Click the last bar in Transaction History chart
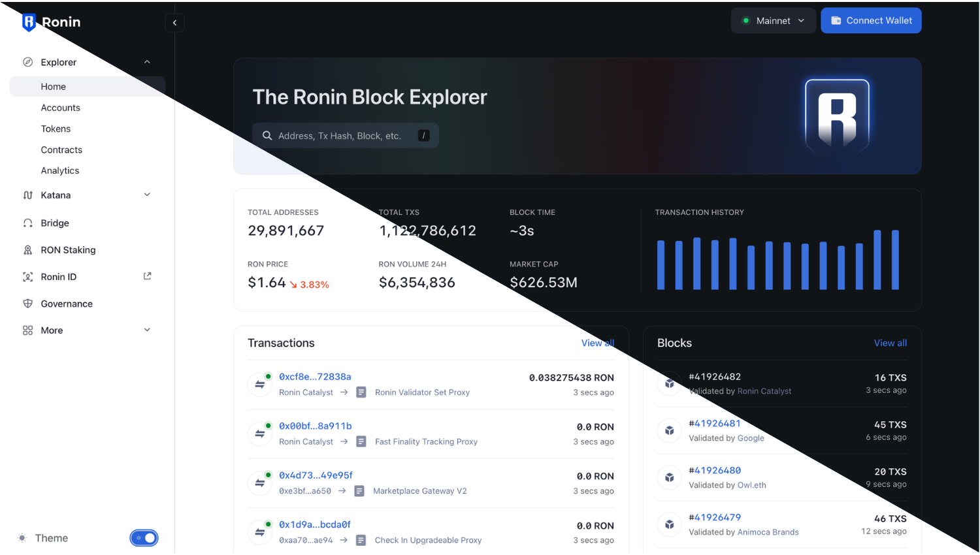Viewport: 980px width, 555px height. pos(895,260)
